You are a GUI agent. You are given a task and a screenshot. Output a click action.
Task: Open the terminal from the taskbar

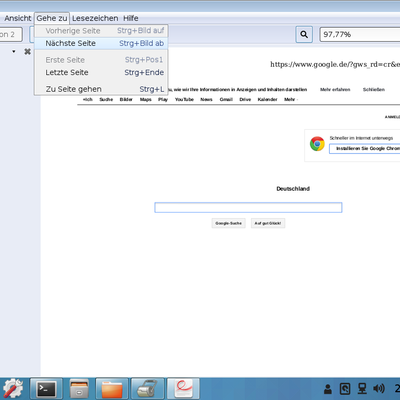point(46,389)
